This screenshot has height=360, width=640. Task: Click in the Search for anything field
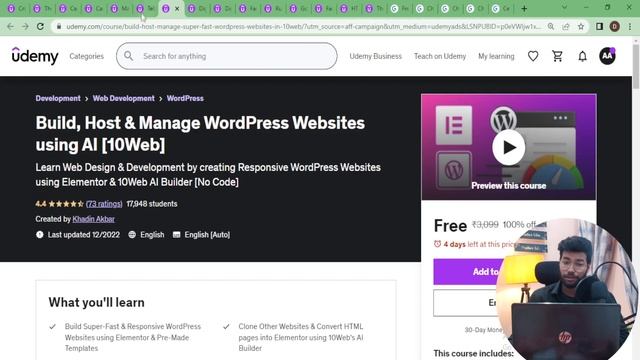(227, 56)
